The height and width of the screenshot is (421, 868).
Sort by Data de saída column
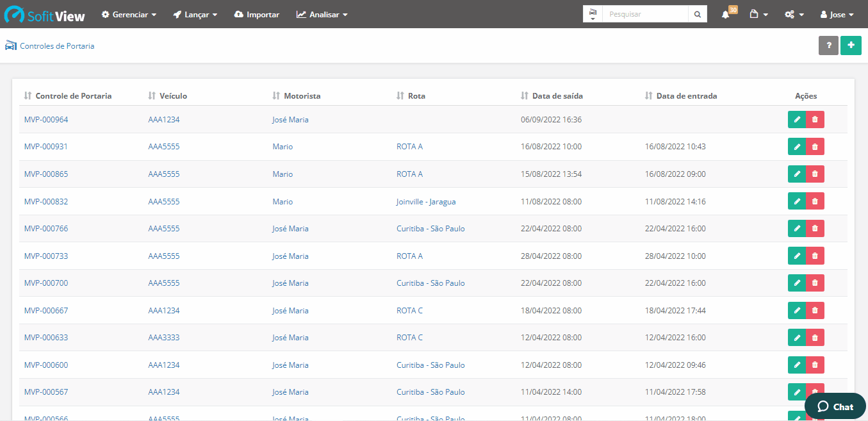[x=552, y=96]
